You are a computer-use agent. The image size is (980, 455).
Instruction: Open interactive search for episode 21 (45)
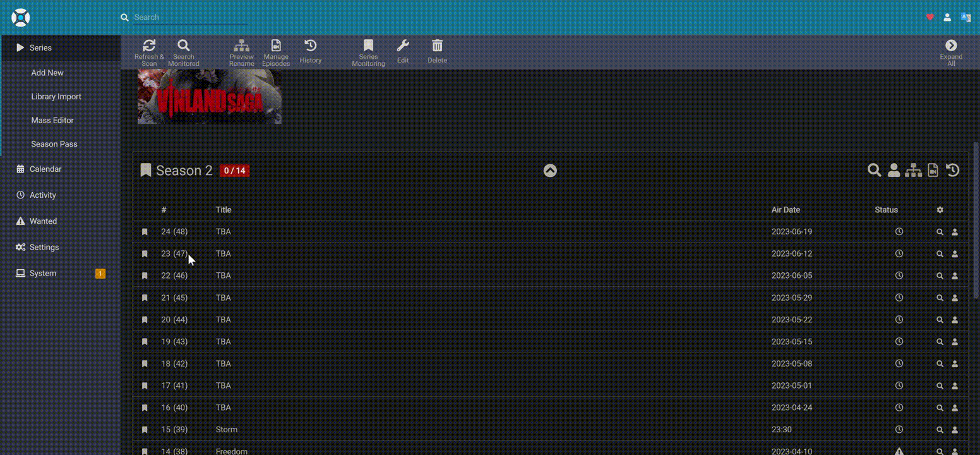tap(955, 298)
